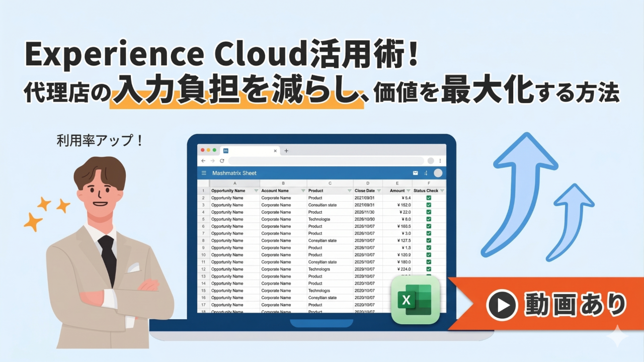The image size is (644, 362).
Task: Expand the Close Date column filter
Action: pos(378,191)
